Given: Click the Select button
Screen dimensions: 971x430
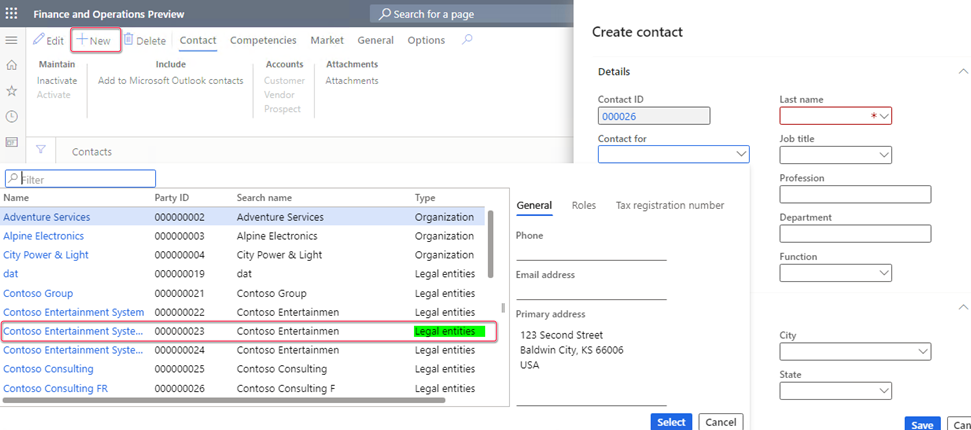Looking at the screenshot, I should [671, 422].
